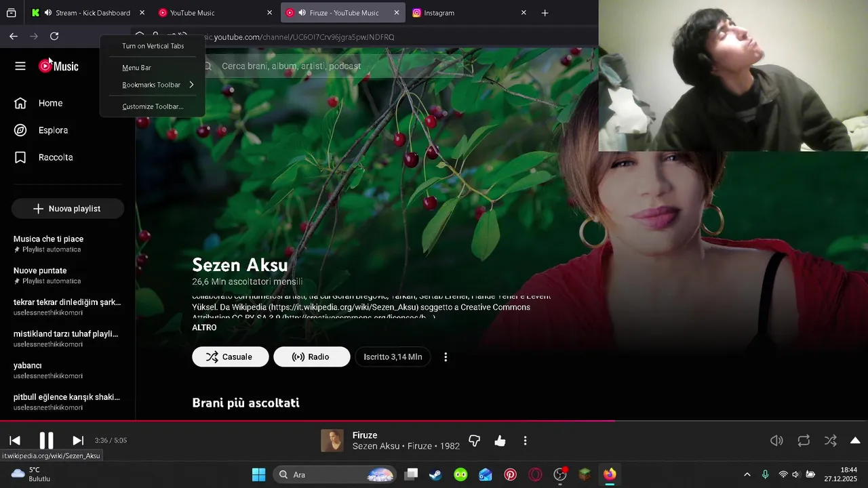The width and height of the screenshot is (868, 488).
Task: Switch to the Stream - Kick Dashboard tab
Action: click(x=88, y=13)
